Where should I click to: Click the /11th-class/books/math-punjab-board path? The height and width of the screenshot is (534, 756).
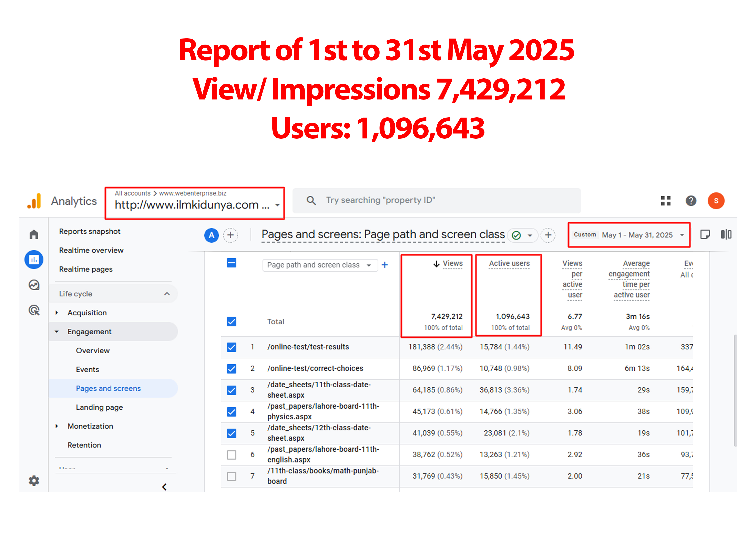click(323, 476)
